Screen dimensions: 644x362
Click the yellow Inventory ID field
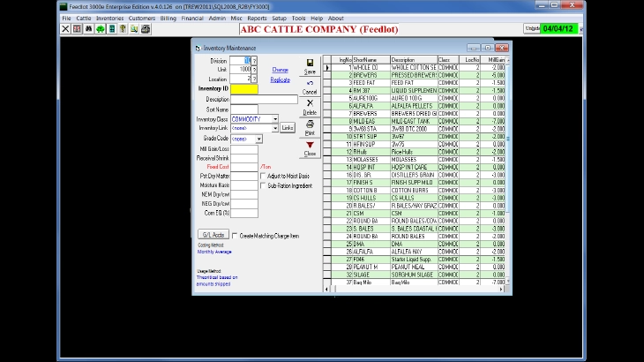point(244,89)
